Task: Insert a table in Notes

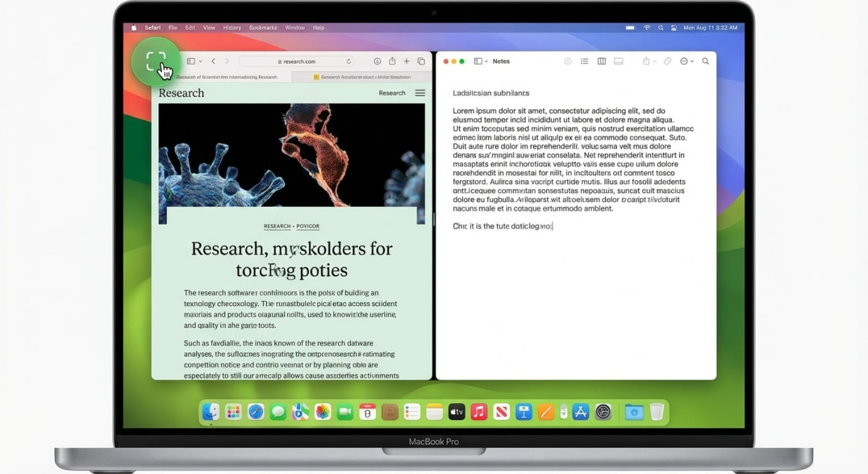Action: point(601,62)
